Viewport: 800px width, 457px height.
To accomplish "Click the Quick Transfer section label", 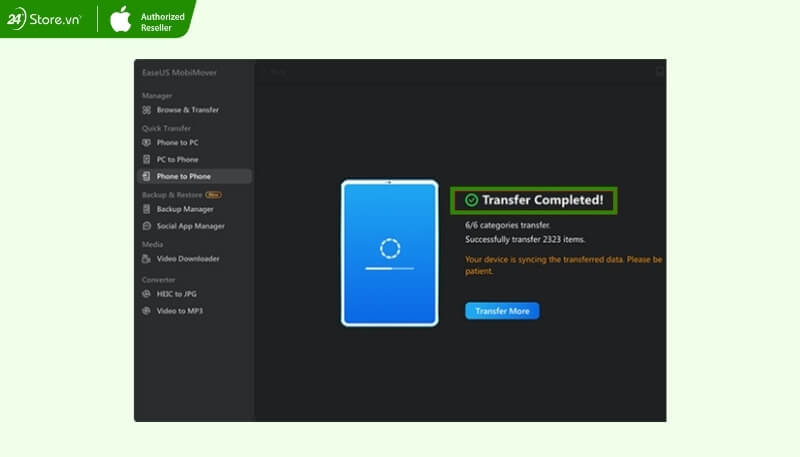I will pyautogui.click(x=166, y=129).
